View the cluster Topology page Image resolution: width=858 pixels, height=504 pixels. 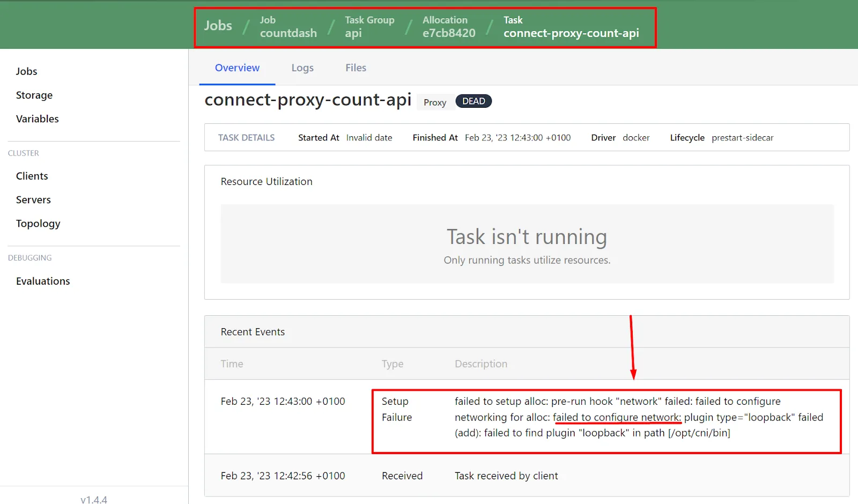tap(38, 224)
